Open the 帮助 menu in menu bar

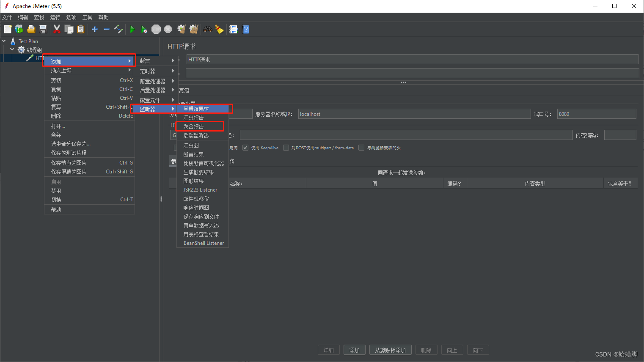point(103,17)
